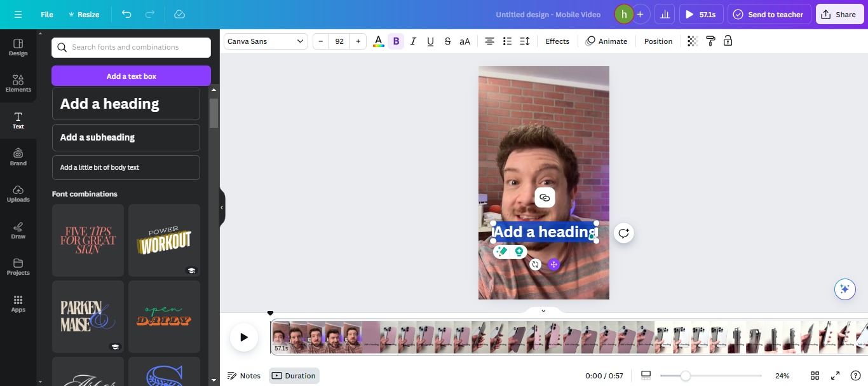868x386 pixels.
Task: Check cloud save status icon
Action: point(179,14)
